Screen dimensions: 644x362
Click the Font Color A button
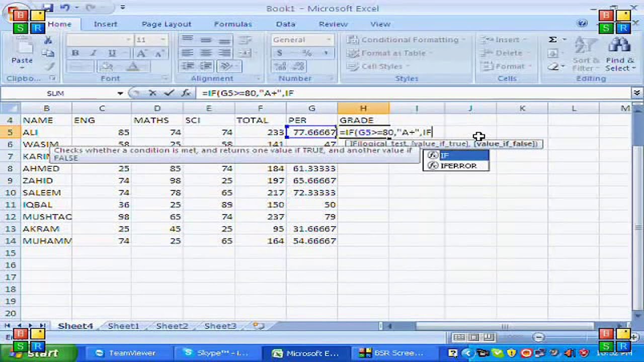(132, 66)
